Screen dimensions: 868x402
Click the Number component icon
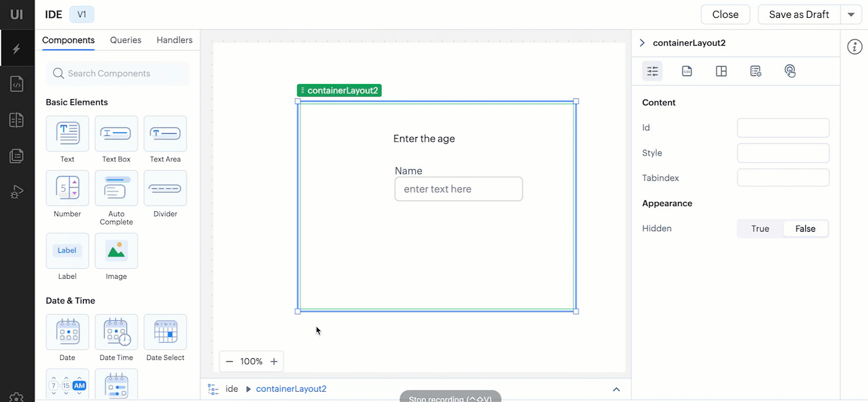point(67,188)
